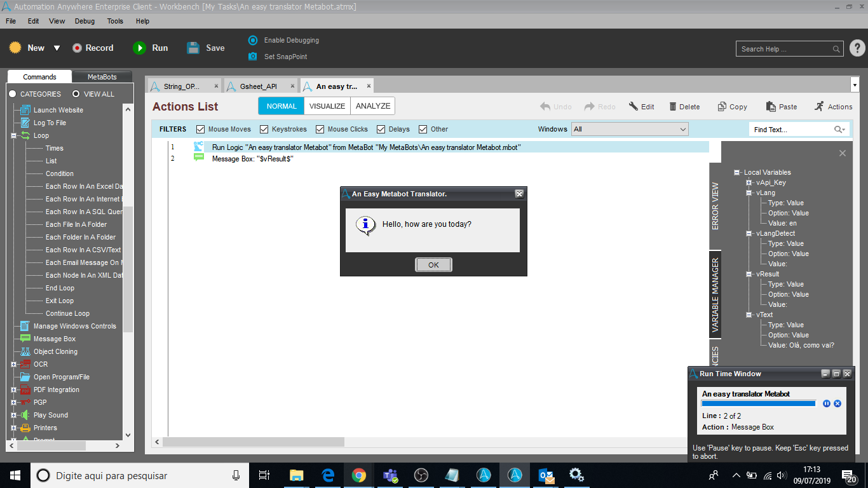The height and width of the screenshot is (488, 868).
Task: Toggle the Mouse Moves filter checkbox
Action: [201, 129]
